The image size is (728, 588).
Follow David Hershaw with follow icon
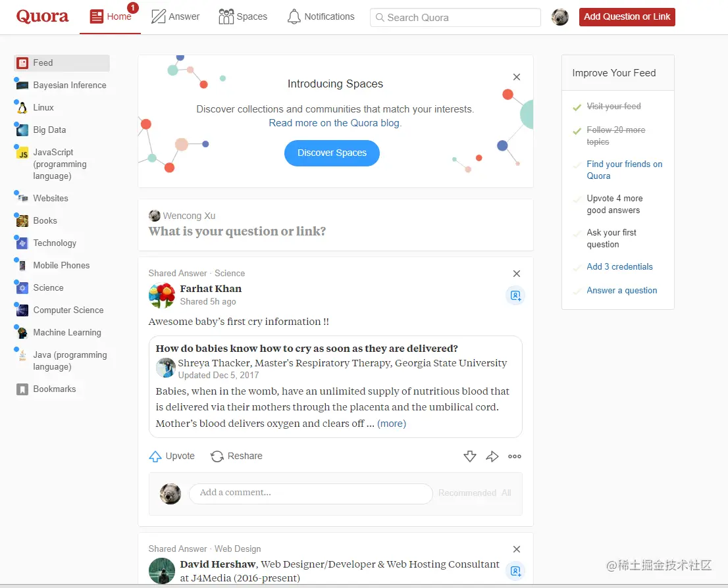[515, 572]
